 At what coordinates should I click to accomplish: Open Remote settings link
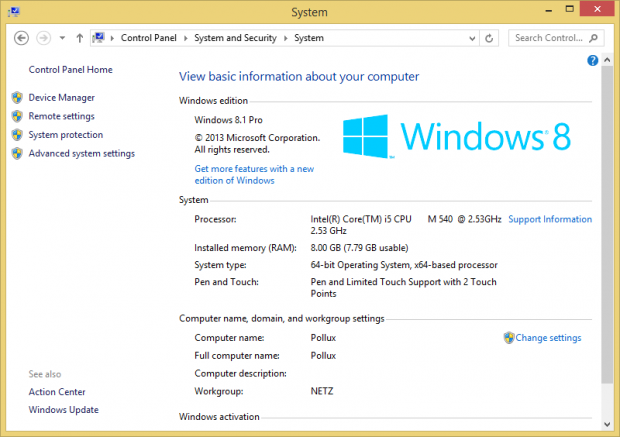61,116
